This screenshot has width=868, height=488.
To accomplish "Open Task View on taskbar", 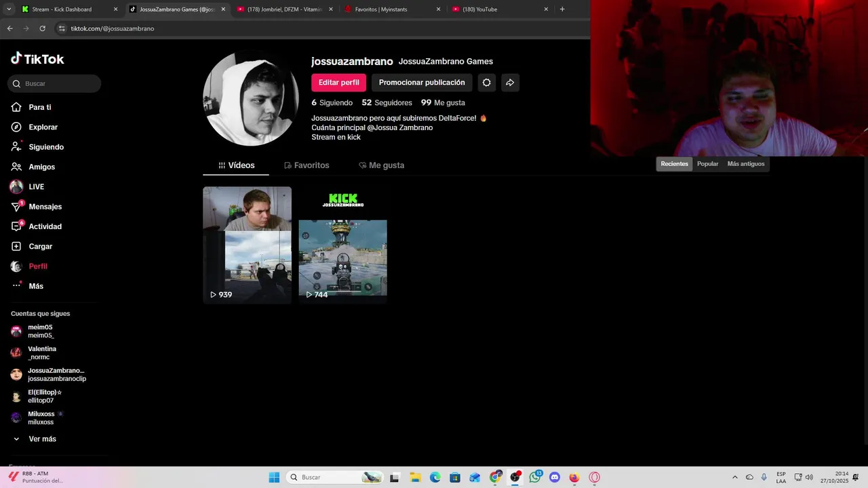I will click(x=395, y=477).
